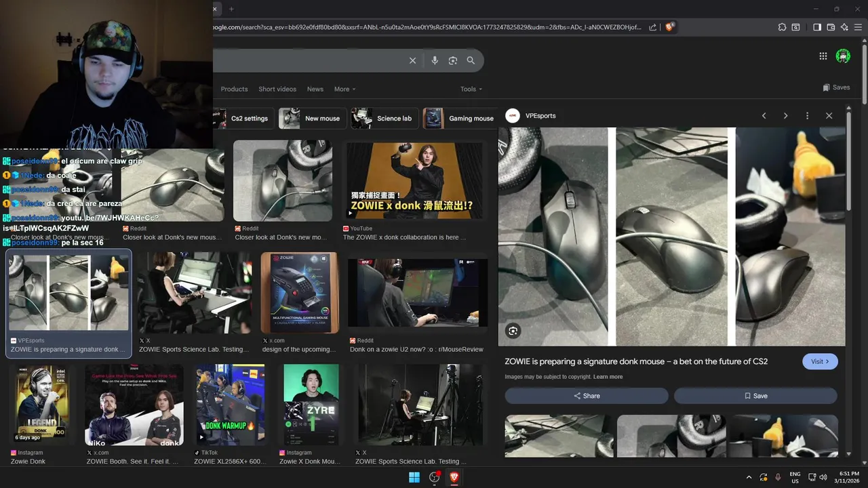
Task: Open the Google apps grid
Action: (823, 56)
